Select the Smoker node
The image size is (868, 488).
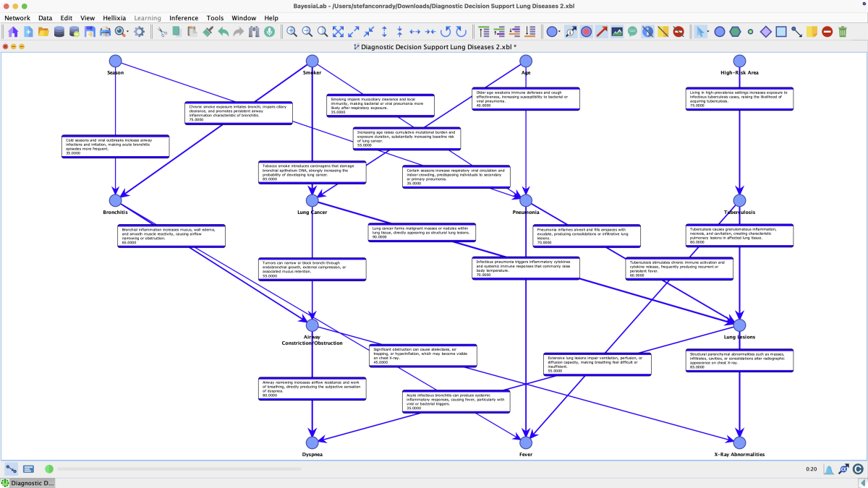tap(312, 61)
